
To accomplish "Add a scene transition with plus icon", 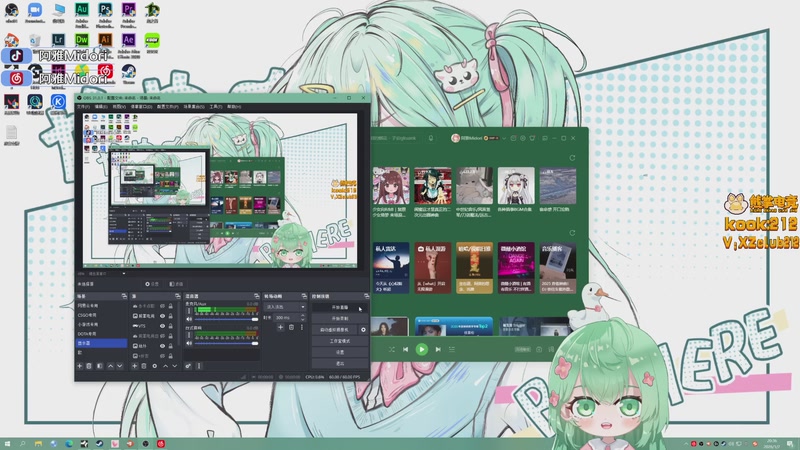I will click(280, 328).
